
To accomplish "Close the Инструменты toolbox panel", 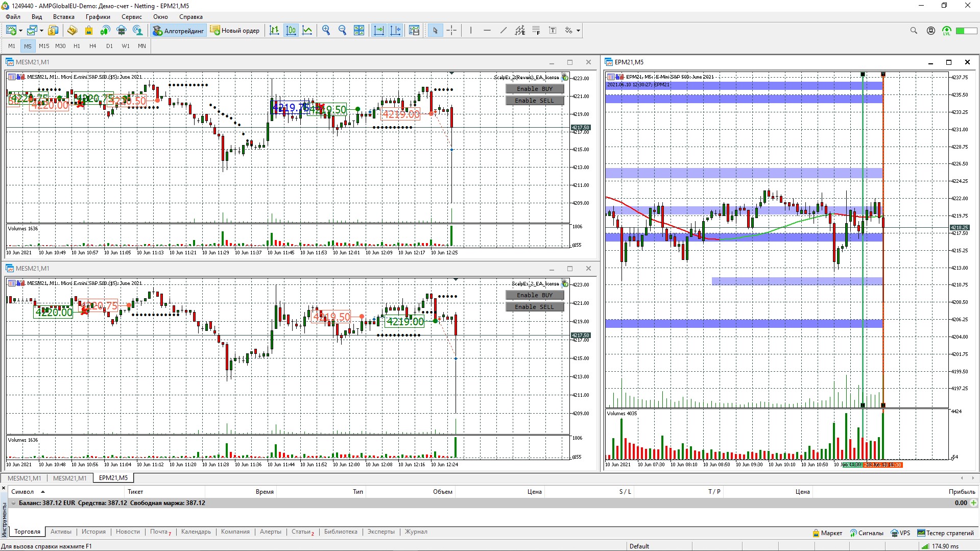I will [4, 489].
